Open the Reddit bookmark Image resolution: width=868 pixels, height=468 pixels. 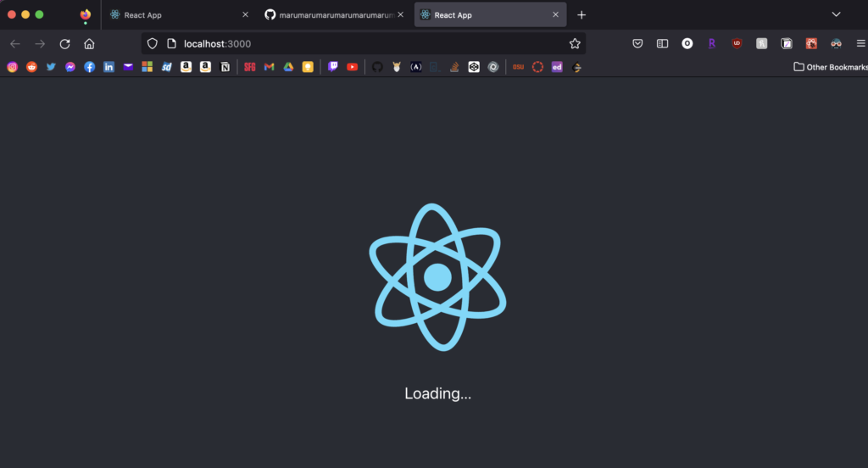tap(31, 67)
